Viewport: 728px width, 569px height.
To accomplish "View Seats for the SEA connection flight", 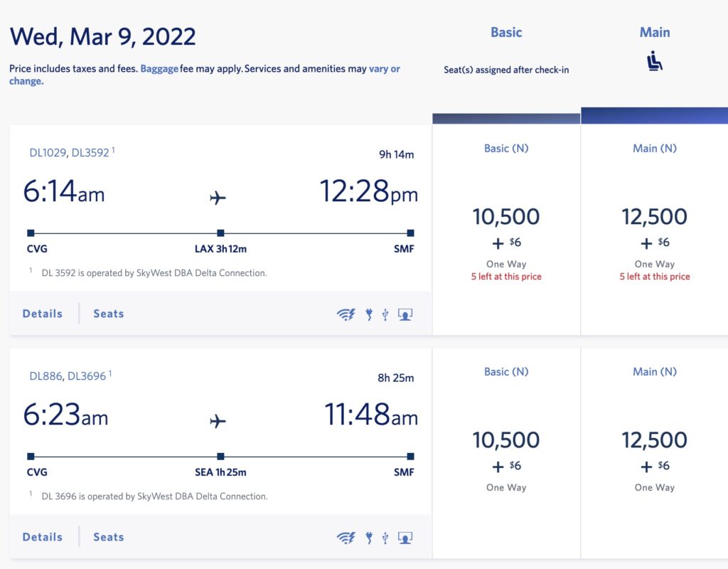I will tap(109, 537).
